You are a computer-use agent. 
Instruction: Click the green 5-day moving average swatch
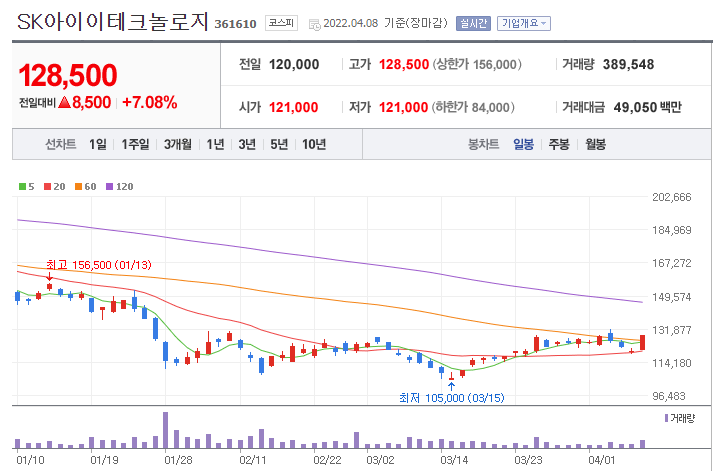(22, 186)
